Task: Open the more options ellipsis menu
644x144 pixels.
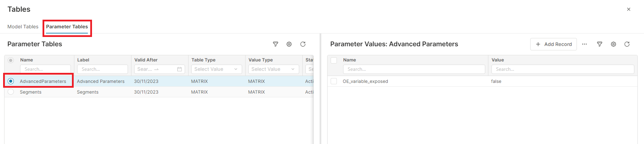Action: click(585, 44)
